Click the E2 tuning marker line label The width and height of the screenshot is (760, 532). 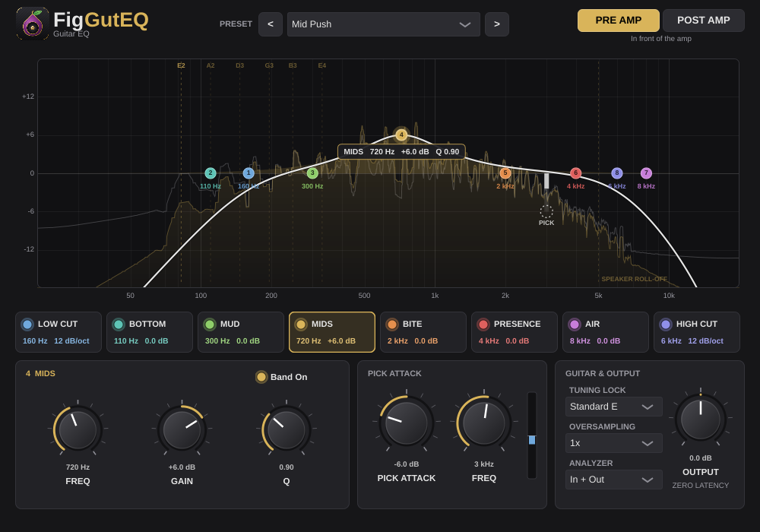click(181, 65)
